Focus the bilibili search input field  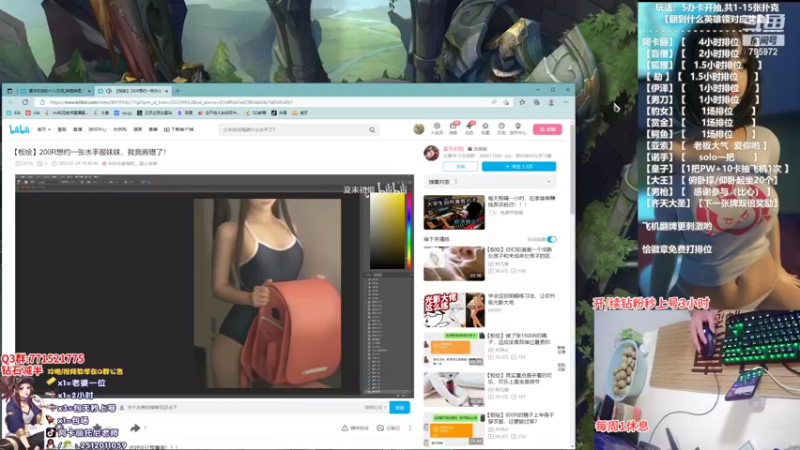pos(294,130)
